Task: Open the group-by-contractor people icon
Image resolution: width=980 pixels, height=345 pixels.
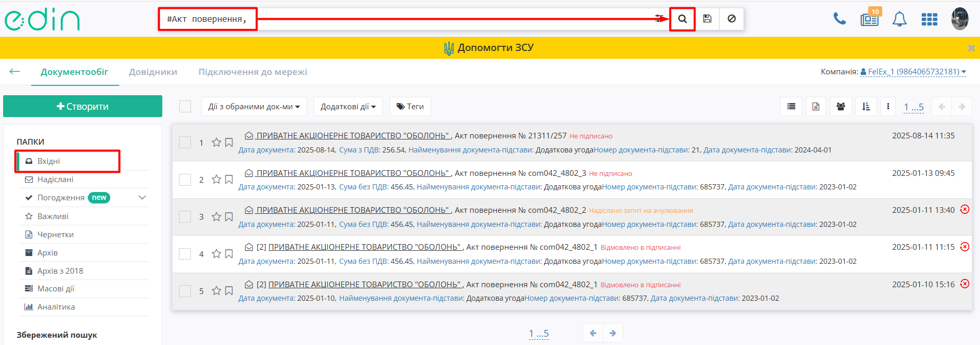Action: [841, 106]
